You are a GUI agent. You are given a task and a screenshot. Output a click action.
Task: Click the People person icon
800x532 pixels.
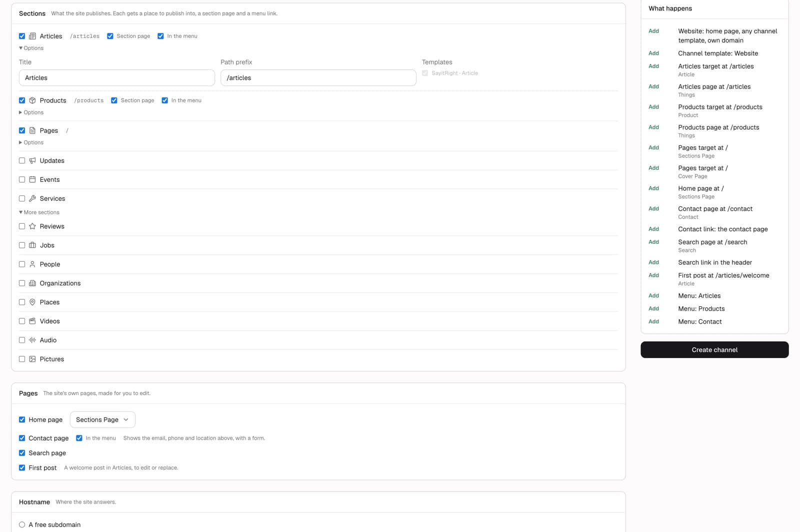click(32, 264)
